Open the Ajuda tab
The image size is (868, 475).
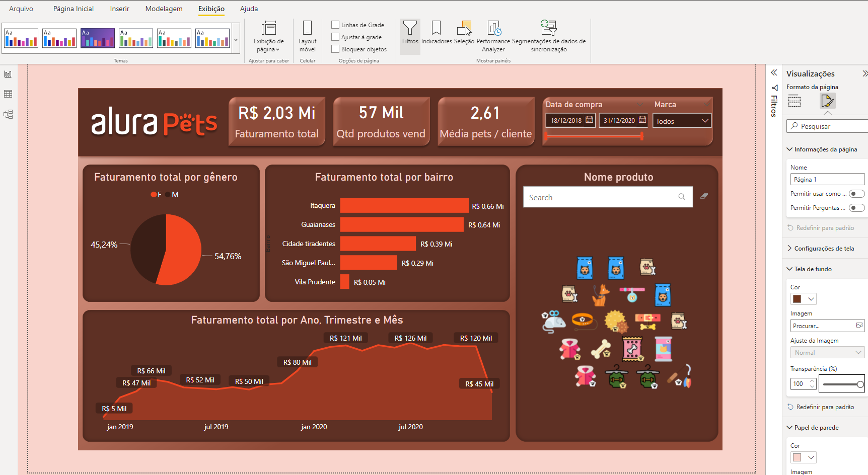(249, 9)
